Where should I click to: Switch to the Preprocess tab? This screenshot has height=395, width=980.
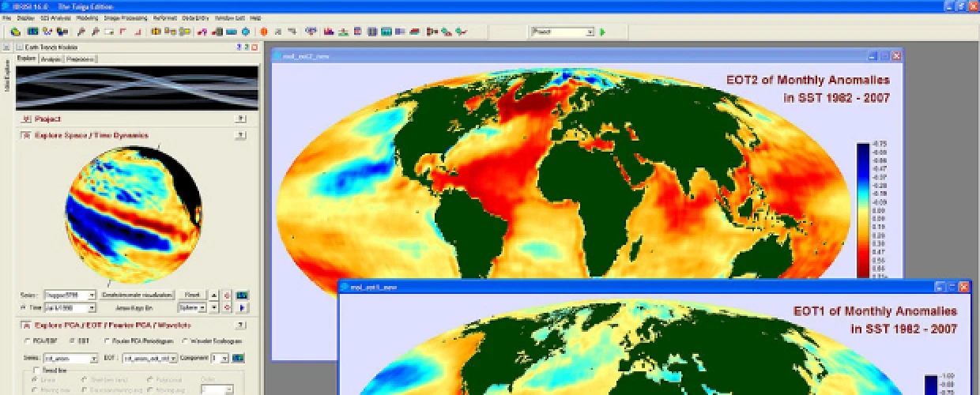point(81,58)
